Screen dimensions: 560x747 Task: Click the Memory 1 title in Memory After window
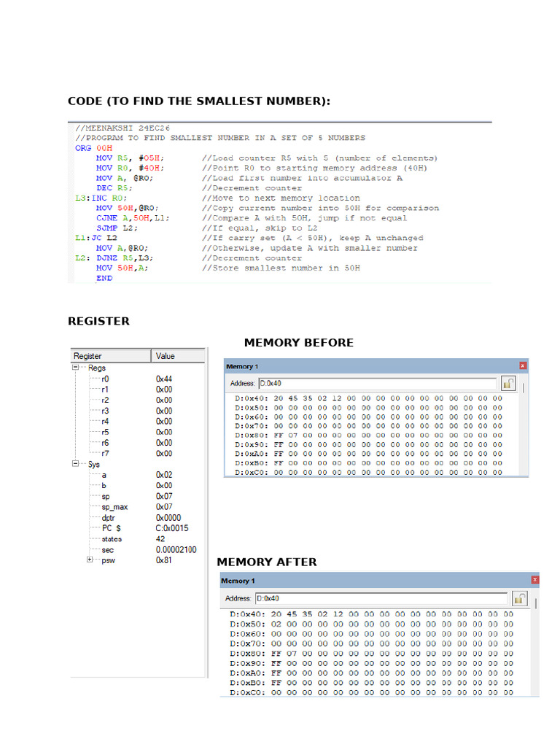tap(238, 581)
